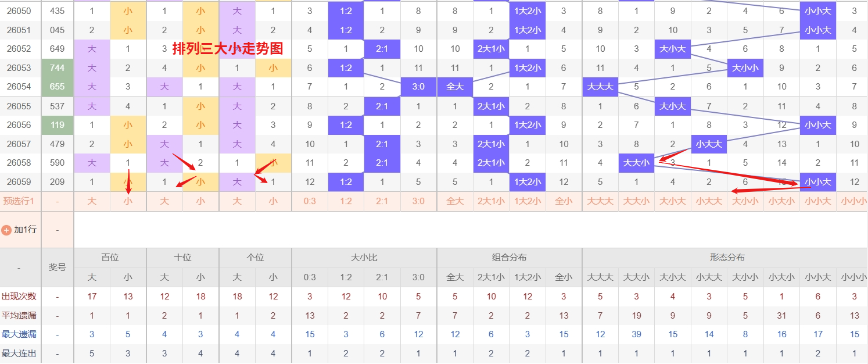Click the 百位 column header
Screen dimensions: 868x364
coord(110,257)
